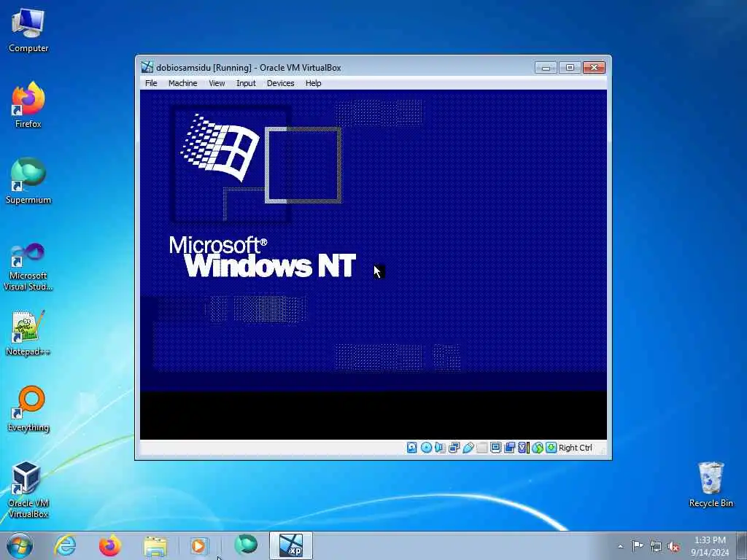Open Windows Media Player from the taskbar
747x560 pixels.
pos(199,545)
